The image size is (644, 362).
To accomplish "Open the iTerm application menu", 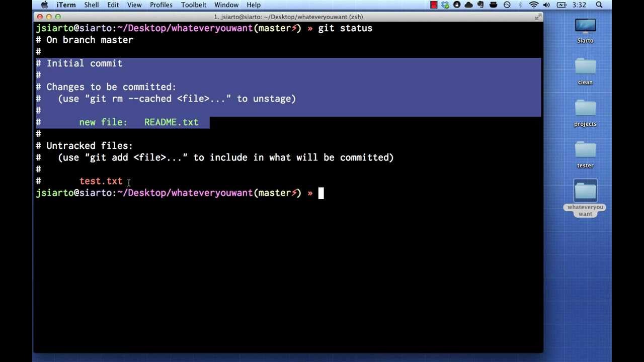I will [66, 5].
